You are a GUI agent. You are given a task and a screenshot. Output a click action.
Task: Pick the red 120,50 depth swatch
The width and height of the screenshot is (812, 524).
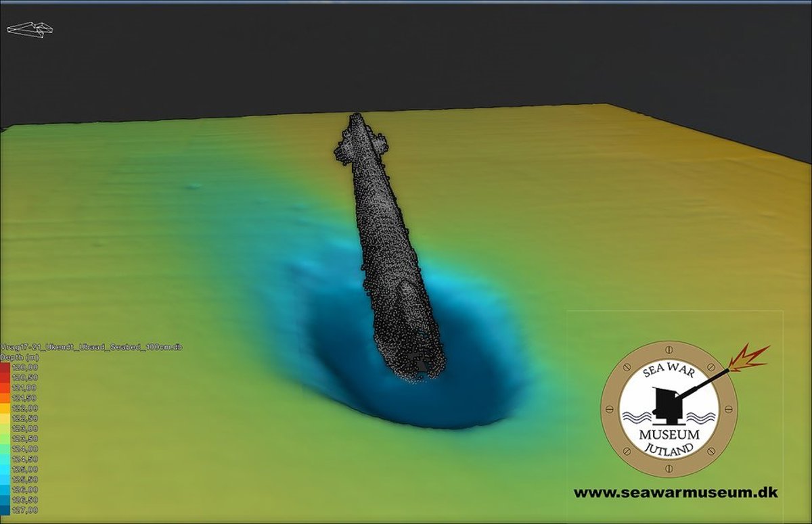pyautogui.click(x=5, y=377)
